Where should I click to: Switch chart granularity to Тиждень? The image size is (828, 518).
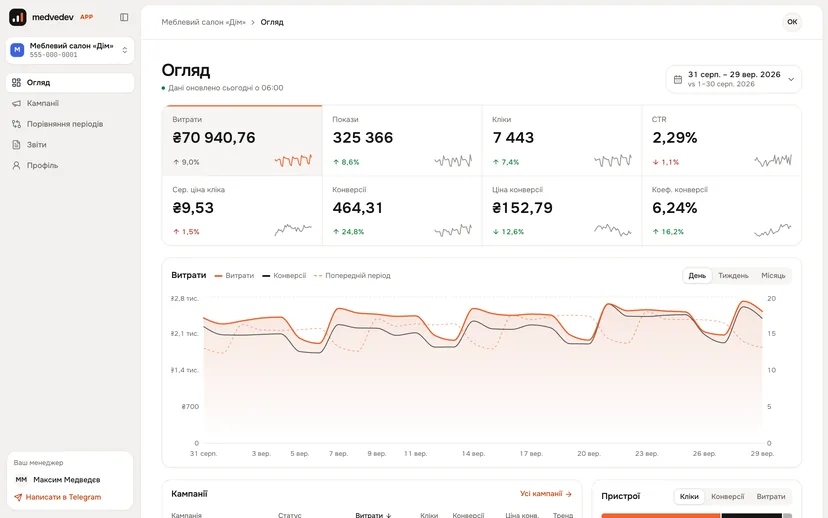(733, 276)
